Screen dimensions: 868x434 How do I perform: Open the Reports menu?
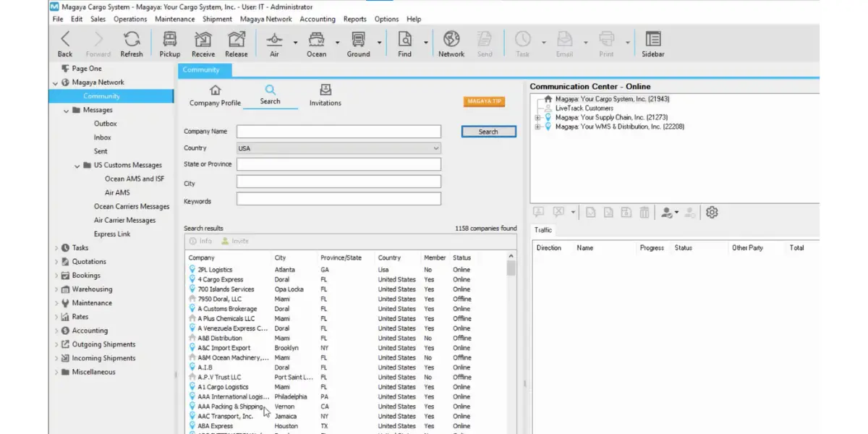click(x=355, y=19)
